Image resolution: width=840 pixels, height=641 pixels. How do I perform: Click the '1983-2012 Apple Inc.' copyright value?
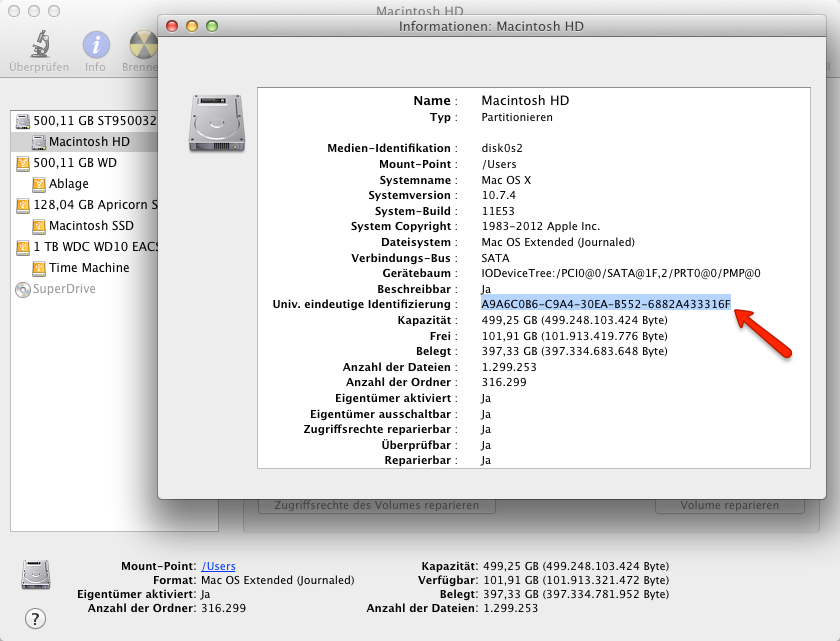tap(541, 227)
